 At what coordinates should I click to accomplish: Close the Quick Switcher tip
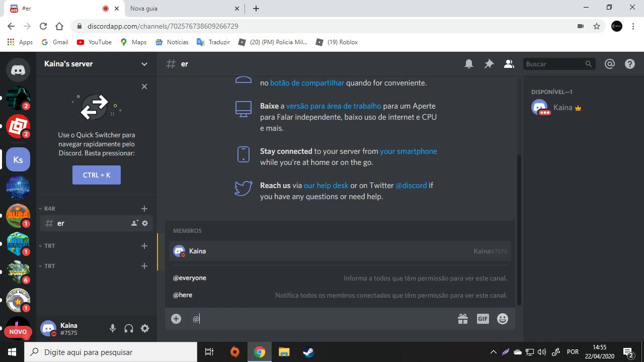(144, 86)
